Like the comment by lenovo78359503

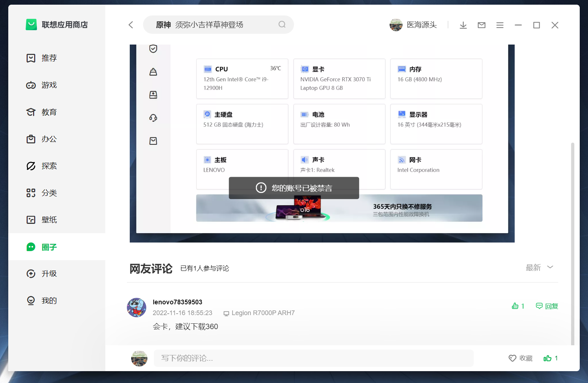click(518, 306)
